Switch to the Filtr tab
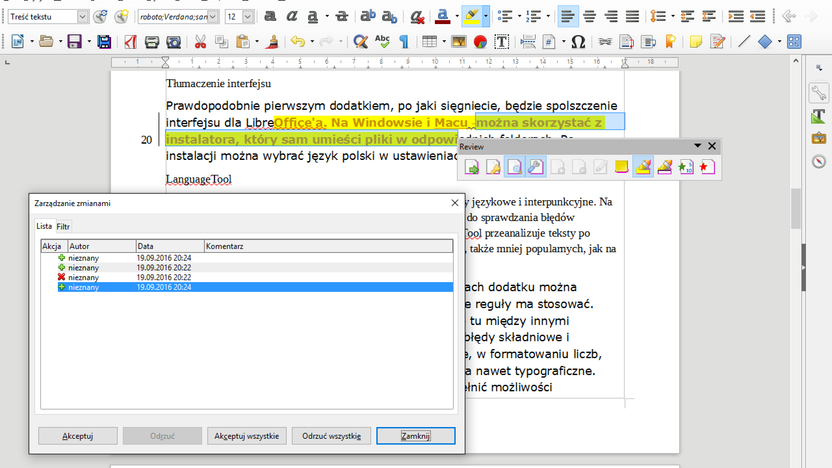 point(63,227)
